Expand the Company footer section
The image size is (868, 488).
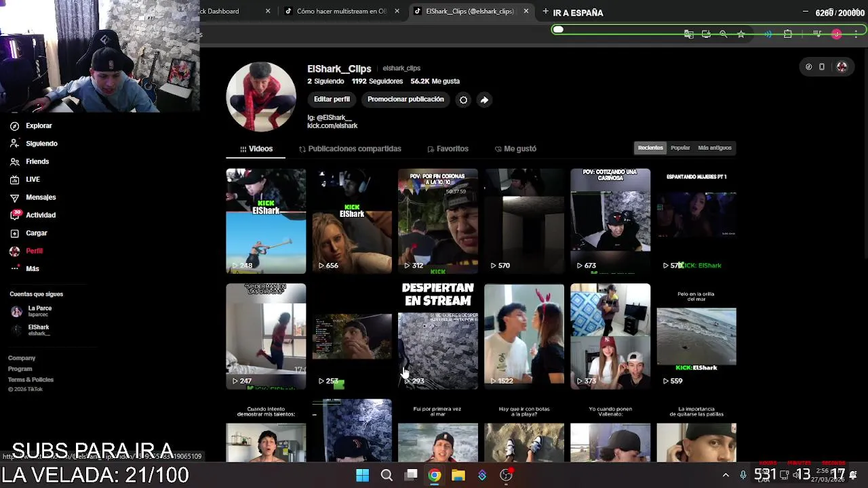pyautogui.click(x=22, y=358)
